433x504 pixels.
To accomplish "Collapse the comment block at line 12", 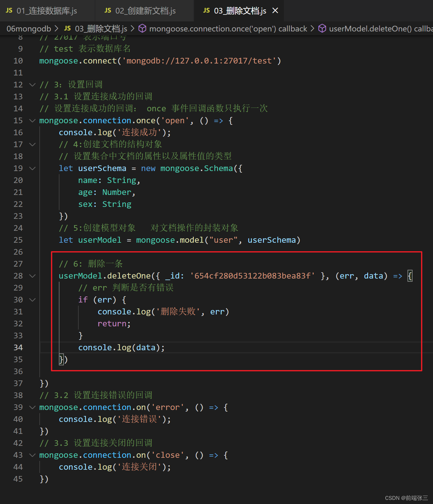I will (x=32, y=85).
